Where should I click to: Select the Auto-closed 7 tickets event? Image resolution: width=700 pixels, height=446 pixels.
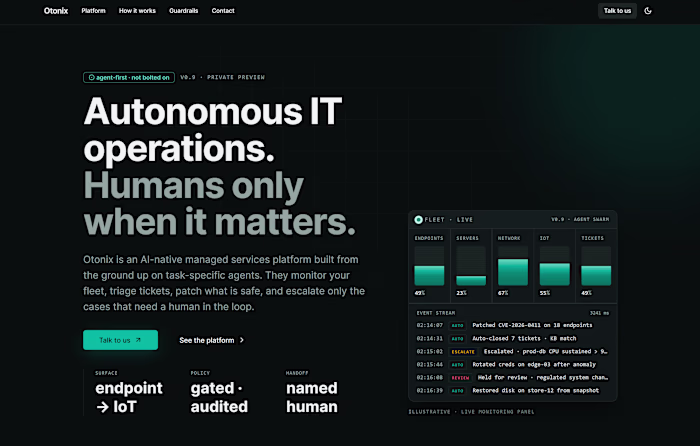coord(524,338)
